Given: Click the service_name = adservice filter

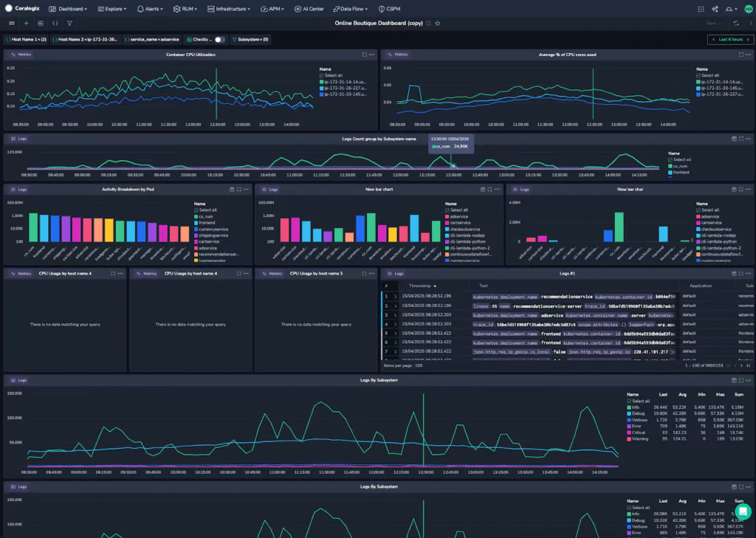Looking at the screenshot, I should tap(151, 39).
